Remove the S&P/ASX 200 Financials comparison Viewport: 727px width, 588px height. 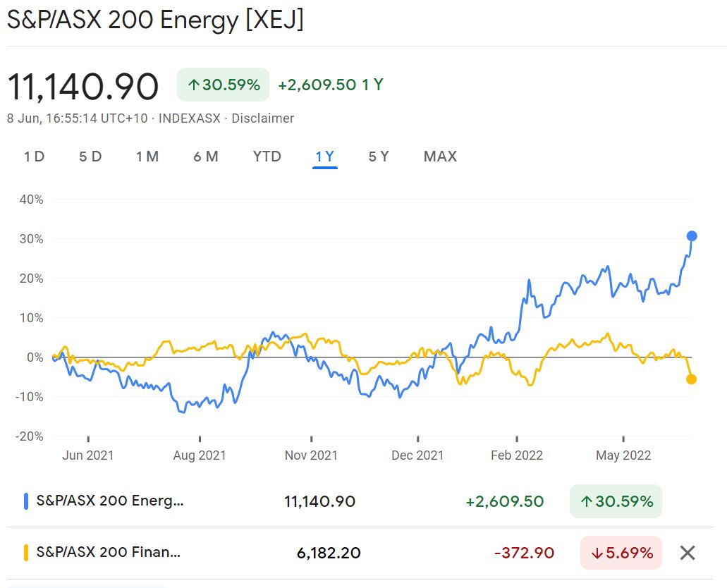pyautogui.click(x=688, y=553)
